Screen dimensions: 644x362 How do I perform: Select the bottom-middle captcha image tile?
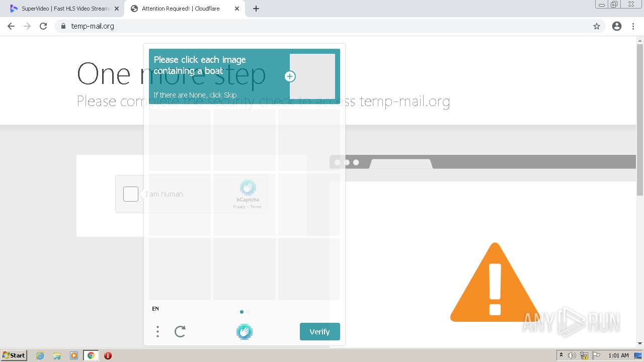tap(245, 269)
